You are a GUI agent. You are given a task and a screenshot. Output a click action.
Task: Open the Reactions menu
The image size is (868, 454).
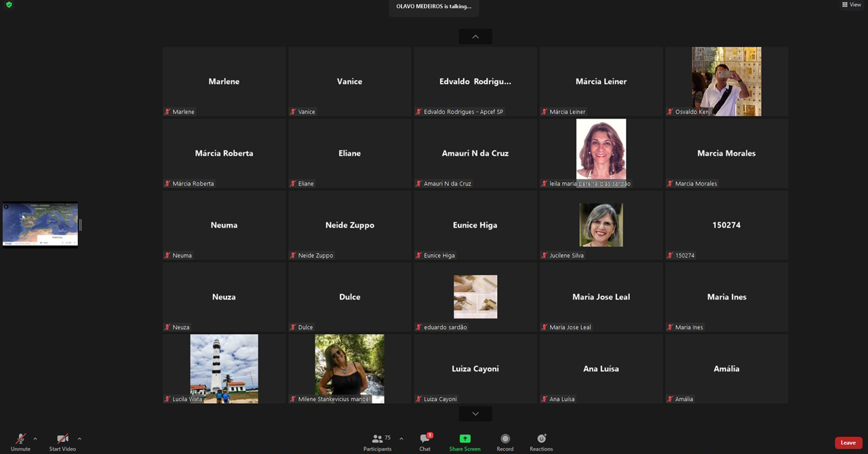(x=541, y=439)
